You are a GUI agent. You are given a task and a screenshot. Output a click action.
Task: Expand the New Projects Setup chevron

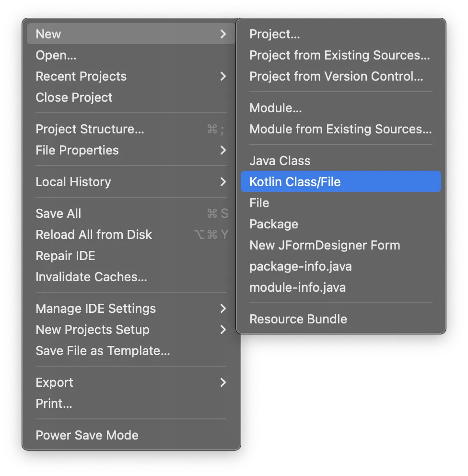222,330
